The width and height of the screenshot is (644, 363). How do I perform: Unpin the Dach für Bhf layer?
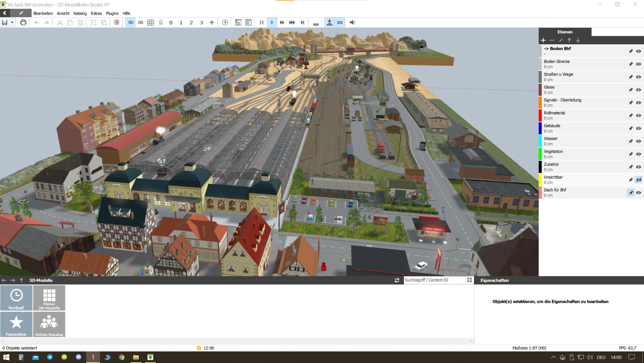pos(631,193)
